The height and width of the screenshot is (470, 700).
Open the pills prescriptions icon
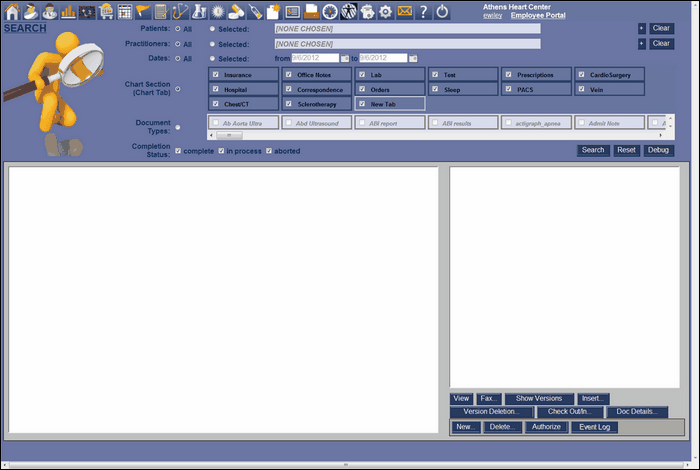236,12
